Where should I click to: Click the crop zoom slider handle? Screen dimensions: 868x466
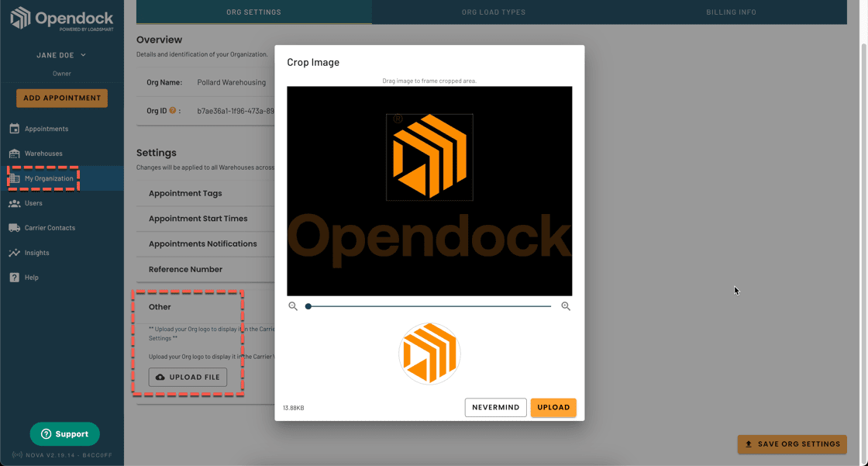point(308,306)
